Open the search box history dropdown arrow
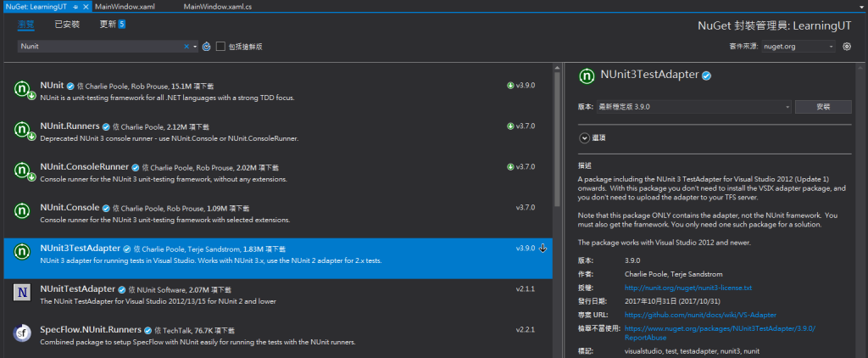Screen dimensions: 868x358 (196, 47)
